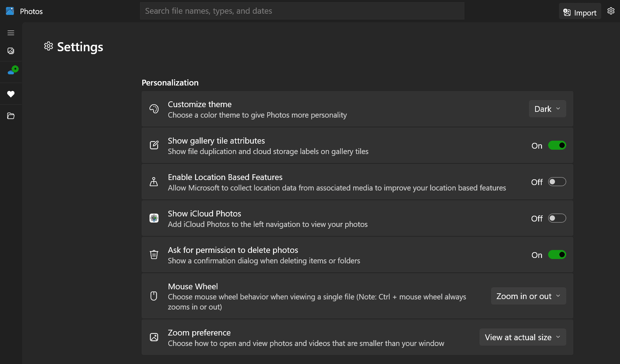This screenshot has width=620, height=364.
Task: Open the Dark theme dropdown
Action: 547,109
